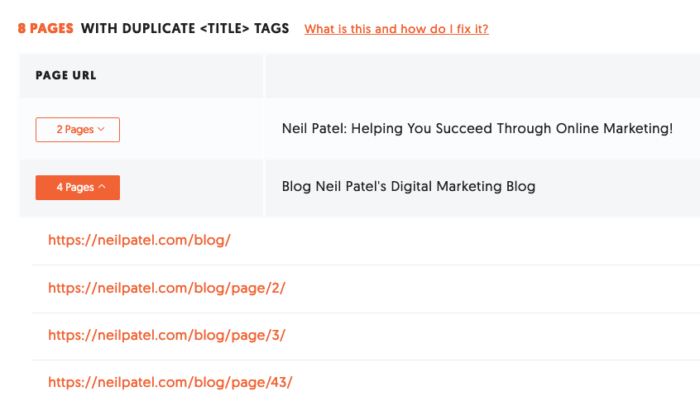Viewport: 700px width, 401px height.
Task: Click the word "URL" in column header
Action: [84, 75]
